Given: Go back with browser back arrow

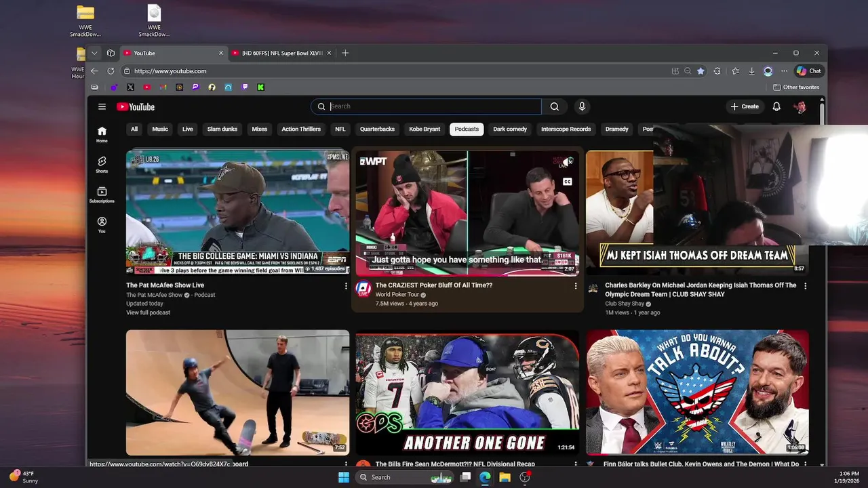Looking at the screenshot, I should tap(94, 70).
